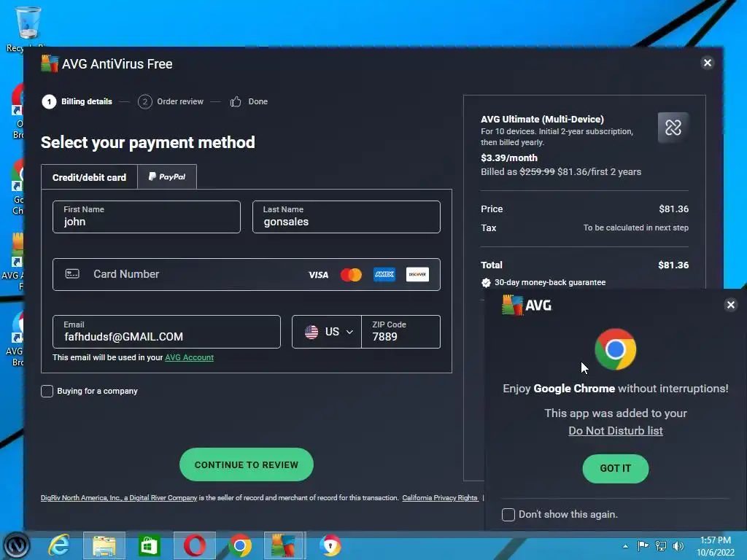Image resolution: width=747 pixels, height=560 pixels.
Task: Open Windows Store from the taskbar
Action: click(x=149, y=545)
